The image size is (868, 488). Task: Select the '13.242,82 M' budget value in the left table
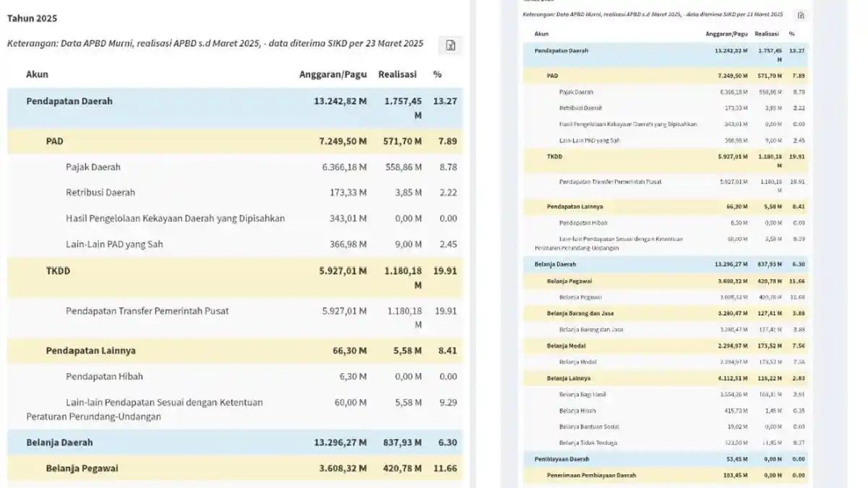pos(340,101)
